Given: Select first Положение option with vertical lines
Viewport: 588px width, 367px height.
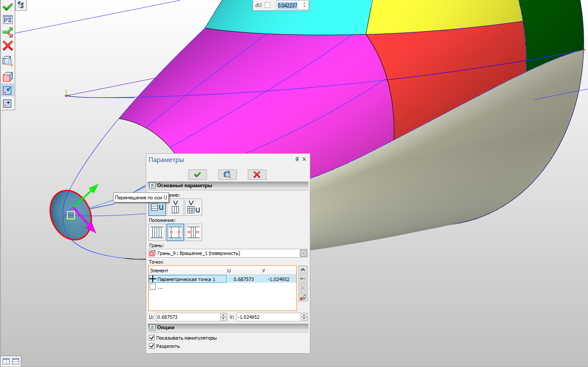Looking at the screenshot, I should 157,232.
